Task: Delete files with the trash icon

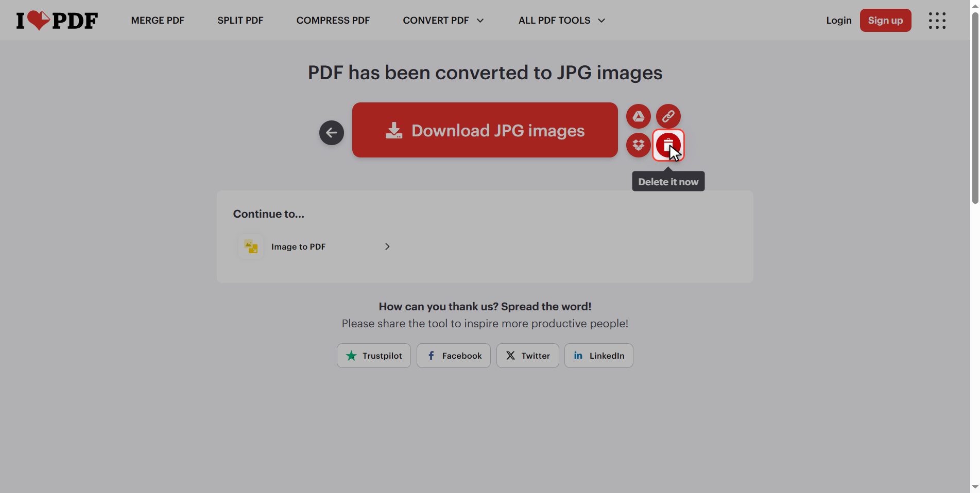Action: coord(668,145)
